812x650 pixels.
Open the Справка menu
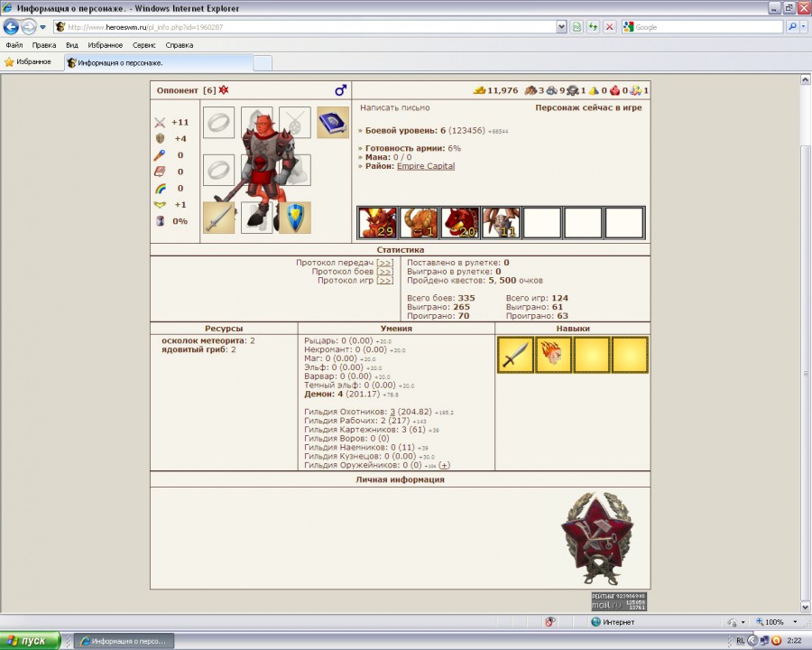pos(180,45)
